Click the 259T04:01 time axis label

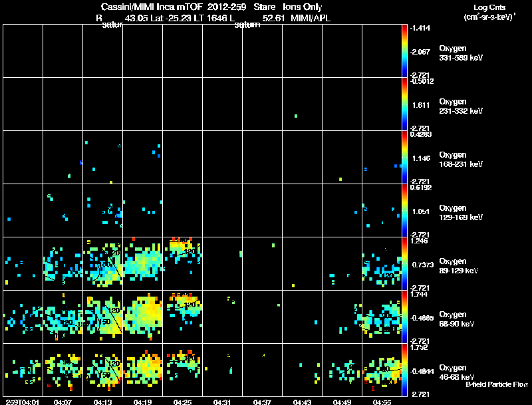tap(23, 402)
